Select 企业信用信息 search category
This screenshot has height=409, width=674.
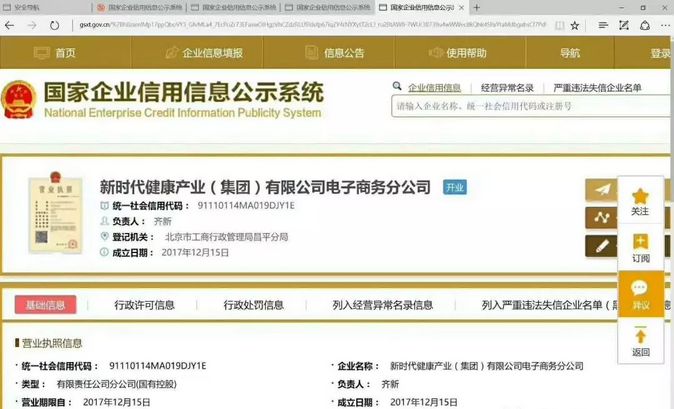pyautogui.click(x=434, y=88)
